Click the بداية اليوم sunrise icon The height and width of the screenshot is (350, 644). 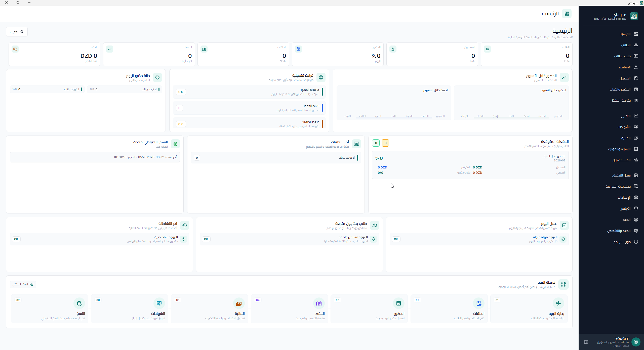click(558, 303)
